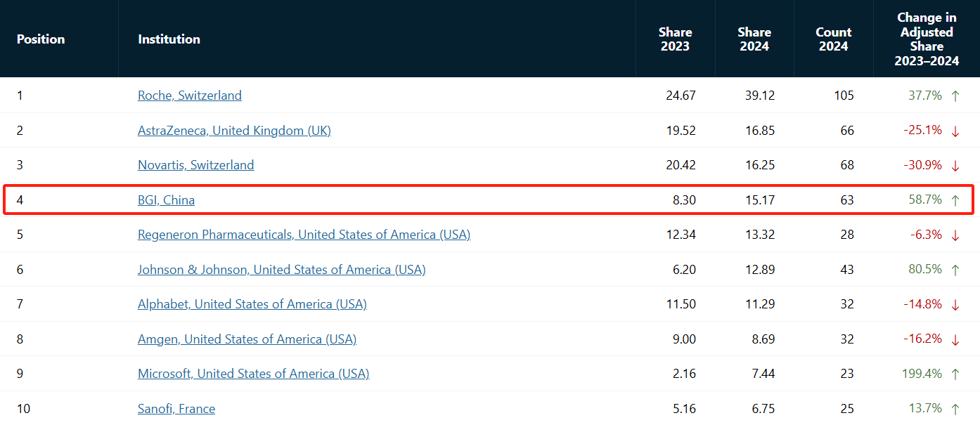980x425 pixels.
Task: Click Regeneron's count value 28
Action: click(847, 235)
